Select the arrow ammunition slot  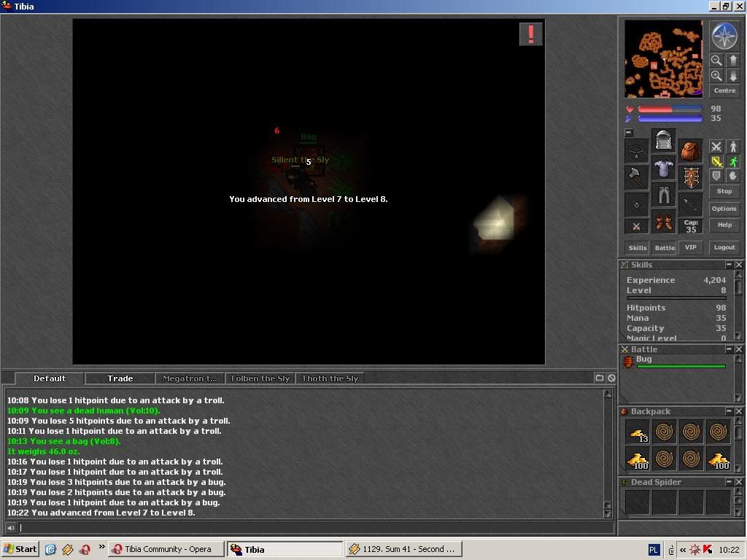[690, 205]
